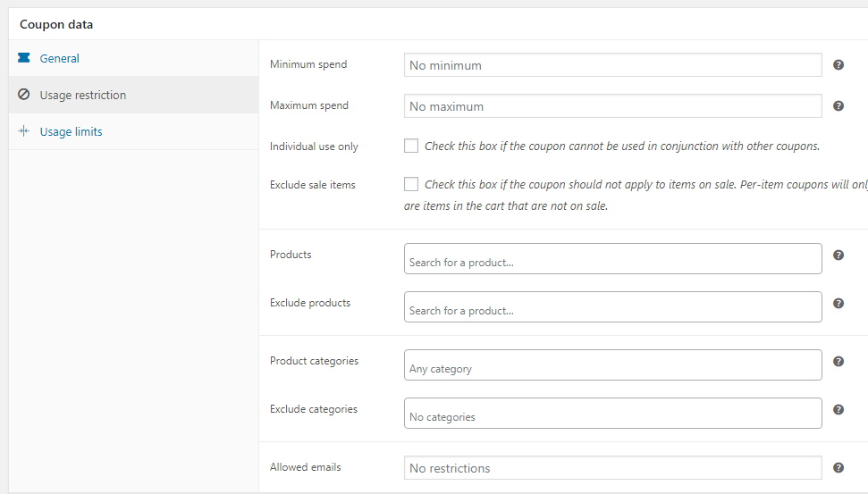The image size is (868, 494).
Task: Open the Products search dropdown
Action: point(613,258)
